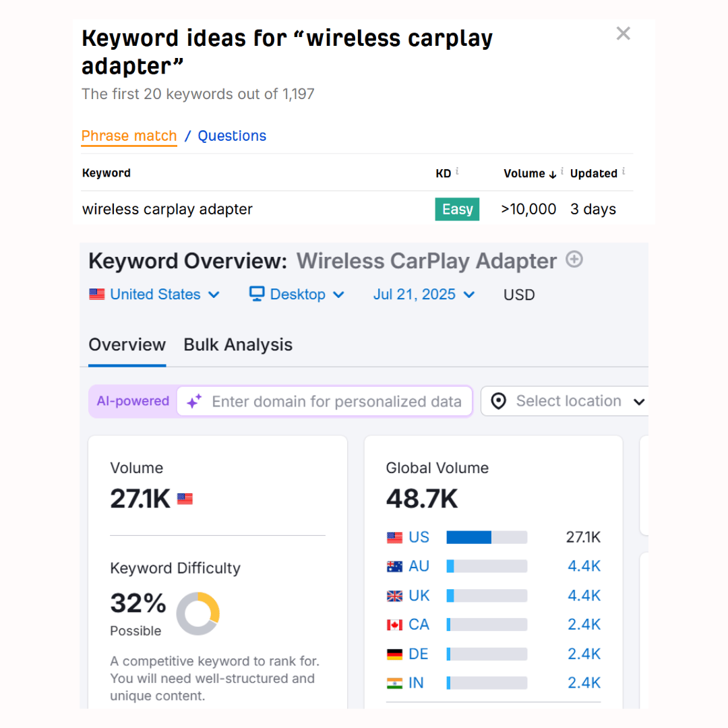The image size is (728, 728).
Task: Sort by Volume column header
Action: click(x=529, y=174)
